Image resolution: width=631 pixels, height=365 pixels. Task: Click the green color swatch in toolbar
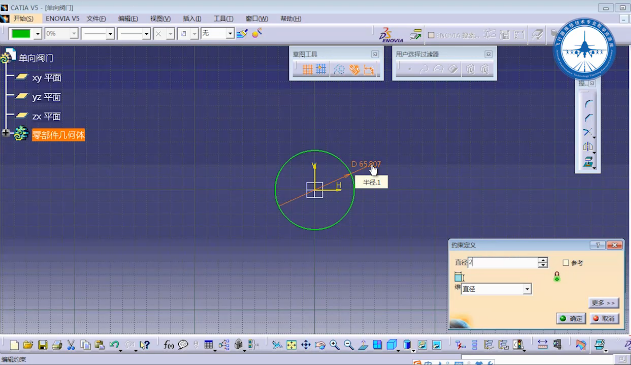coord(21,34)
